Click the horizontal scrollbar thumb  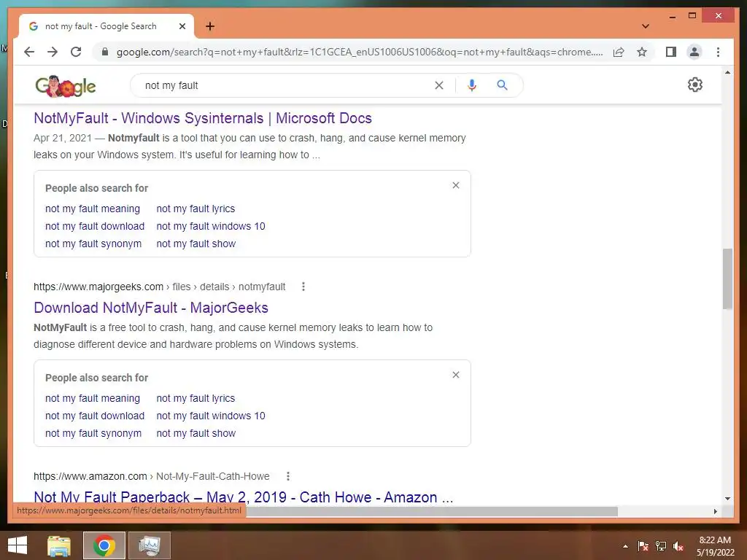coord(432,511)
